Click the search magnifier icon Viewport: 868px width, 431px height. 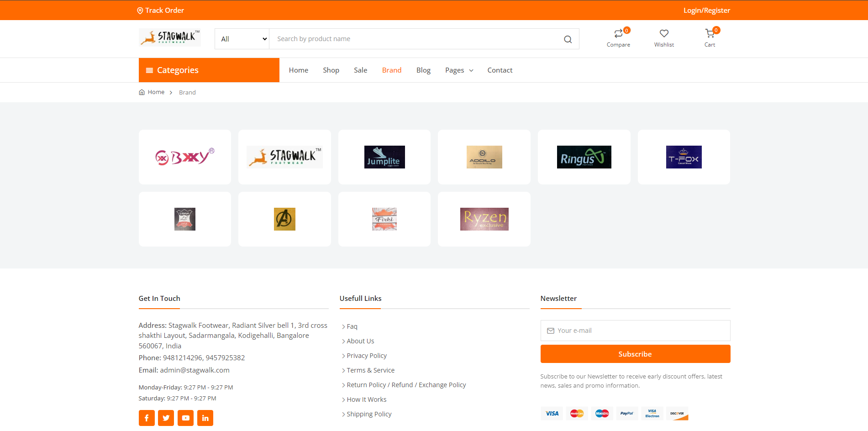click(568, 39)
